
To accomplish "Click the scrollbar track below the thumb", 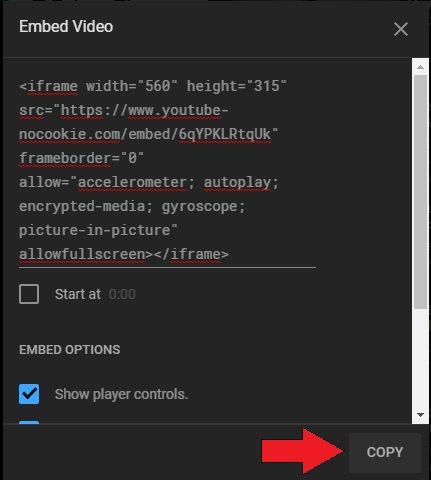I will point(420,358).
